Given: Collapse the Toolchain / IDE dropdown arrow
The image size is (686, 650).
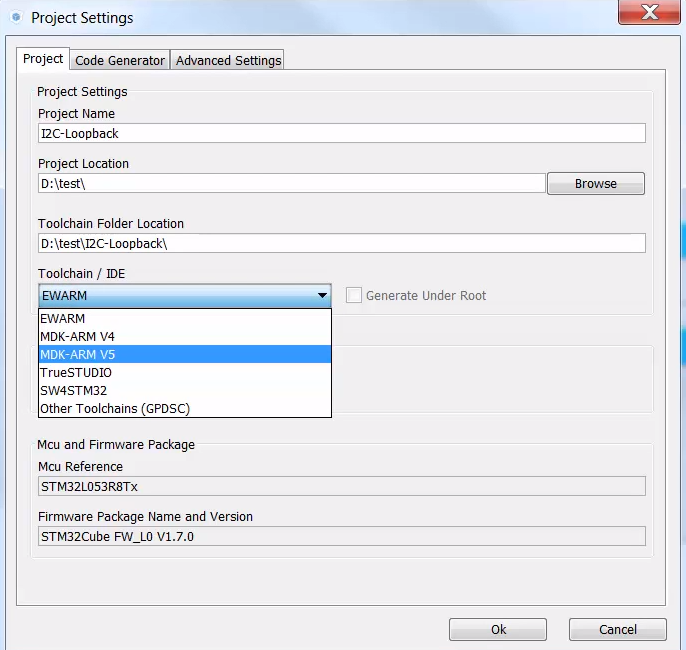Looking at the screenshot, I should pos(322,295).
